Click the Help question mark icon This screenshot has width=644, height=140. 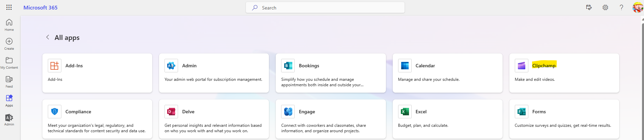coord(621,7)
